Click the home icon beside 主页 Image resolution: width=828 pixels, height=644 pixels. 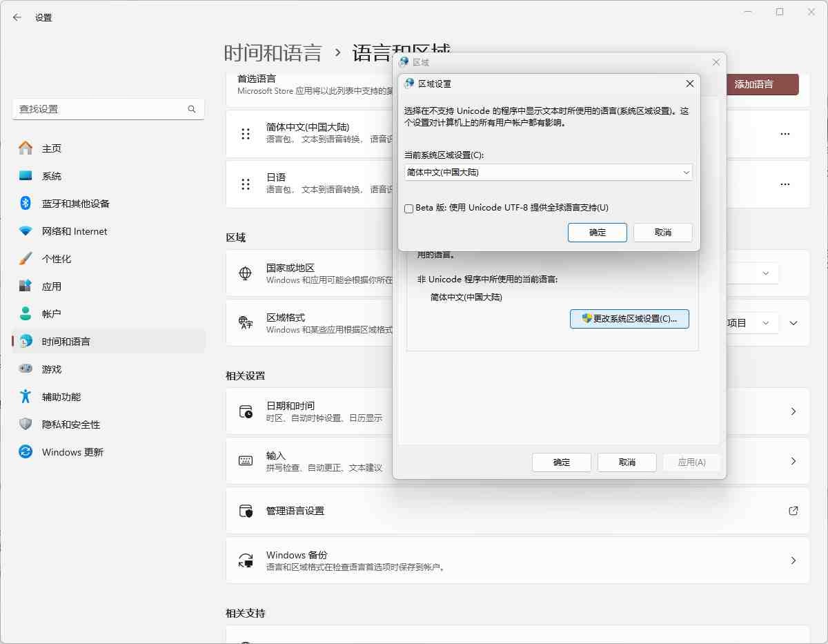pyautogui.click(x=26, y=148)
